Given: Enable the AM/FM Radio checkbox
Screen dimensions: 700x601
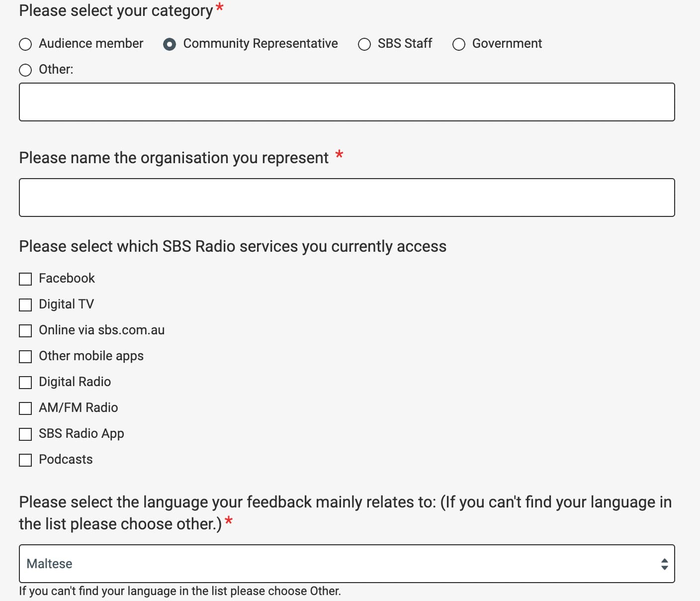Looking at the screenshot, I should (x=25, y=408).
